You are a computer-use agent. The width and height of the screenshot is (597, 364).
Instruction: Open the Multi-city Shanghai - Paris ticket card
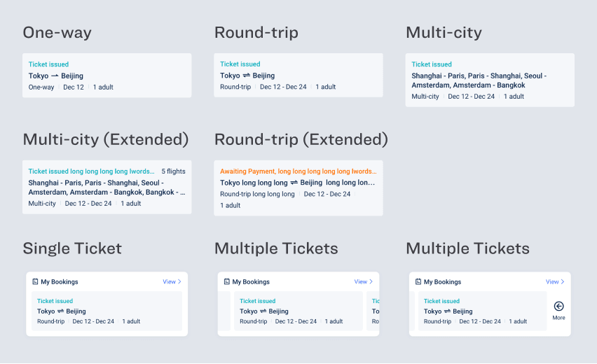pyautogui.click(x=490, y=80)
